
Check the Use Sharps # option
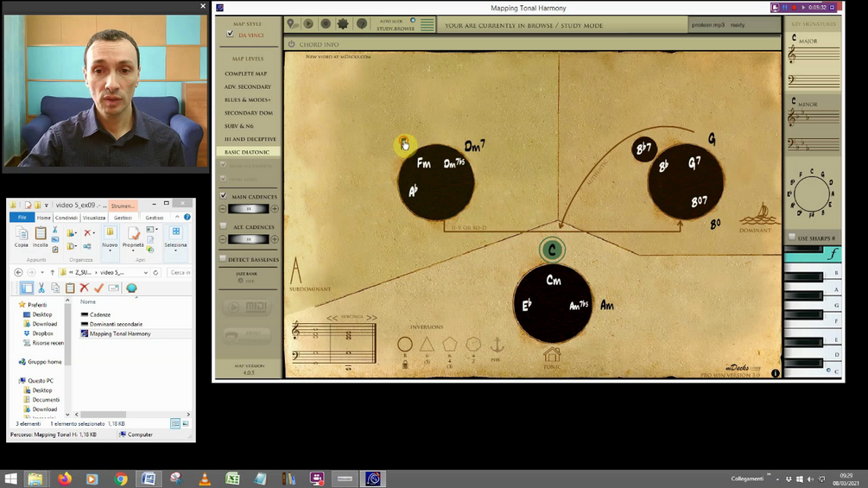point(792,238)
